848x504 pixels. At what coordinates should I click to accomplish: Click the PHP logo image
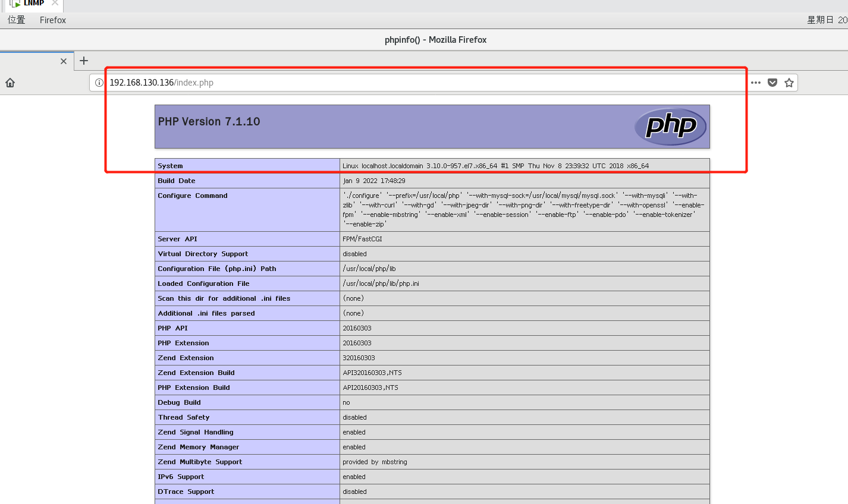click(x=670, y=127)
